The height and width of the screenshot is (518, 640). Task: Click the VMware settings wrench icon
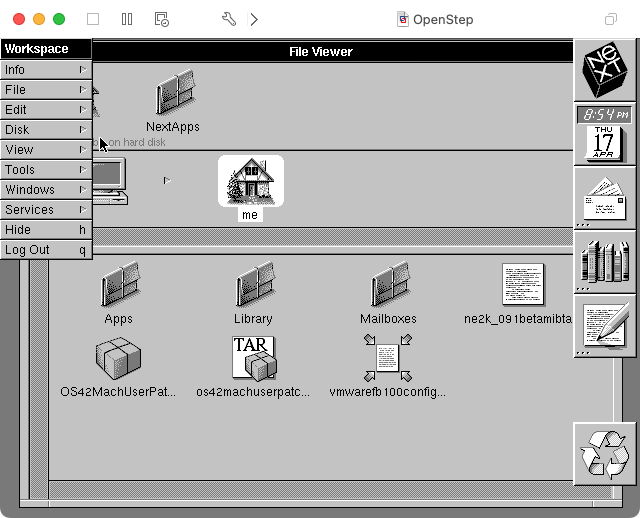coord(229,19)
